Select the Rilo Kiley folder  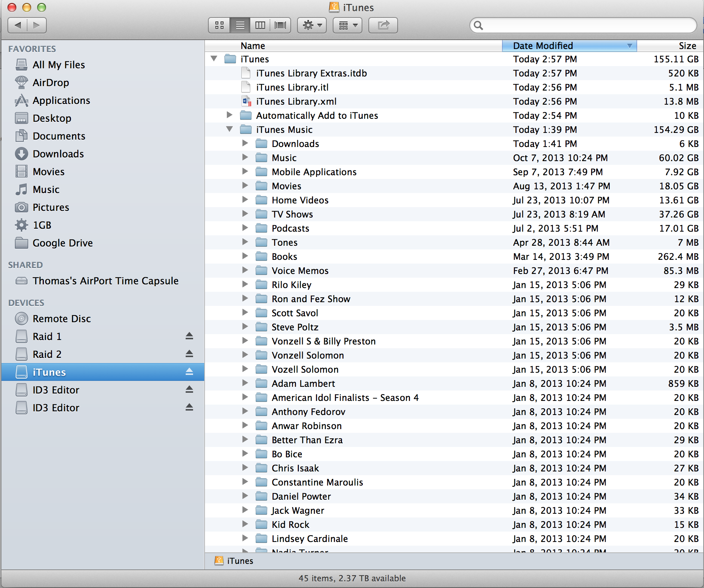[454, 285]
